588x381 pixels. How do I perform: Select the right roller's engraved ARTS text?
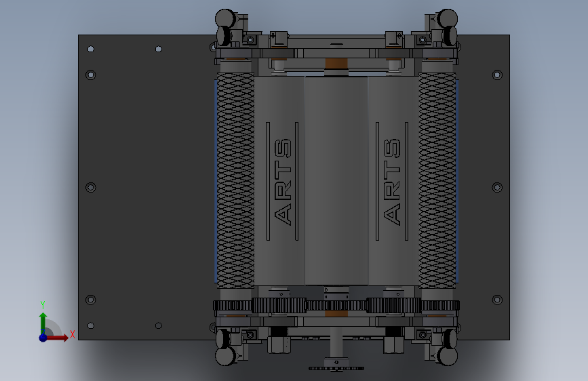392,182
